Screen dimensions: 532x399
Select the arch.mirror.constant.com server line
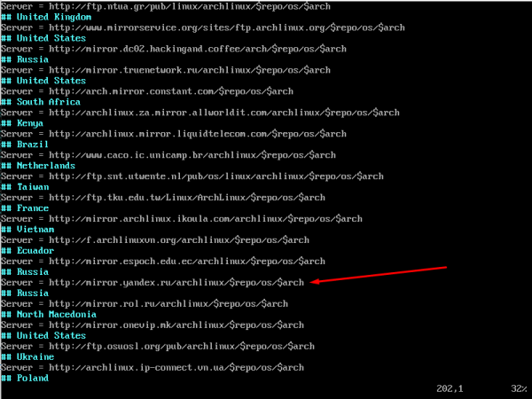point(147,91)
